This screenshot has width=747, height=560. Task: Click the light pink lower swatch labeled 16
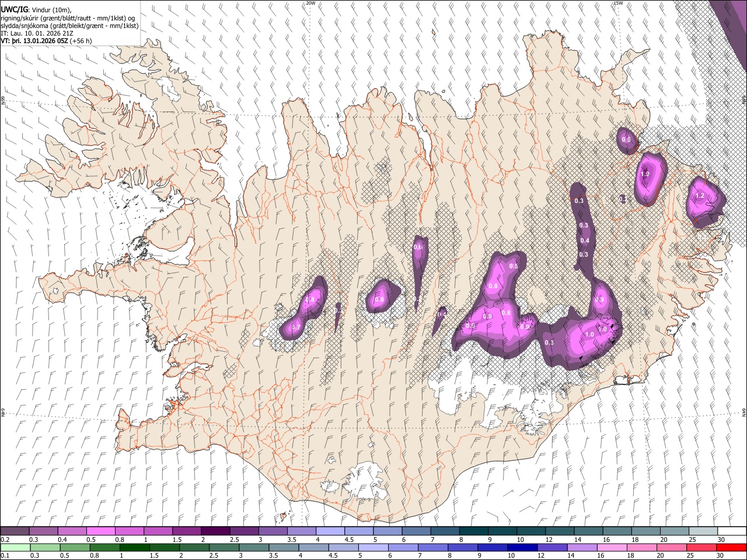tap(611, 547)
